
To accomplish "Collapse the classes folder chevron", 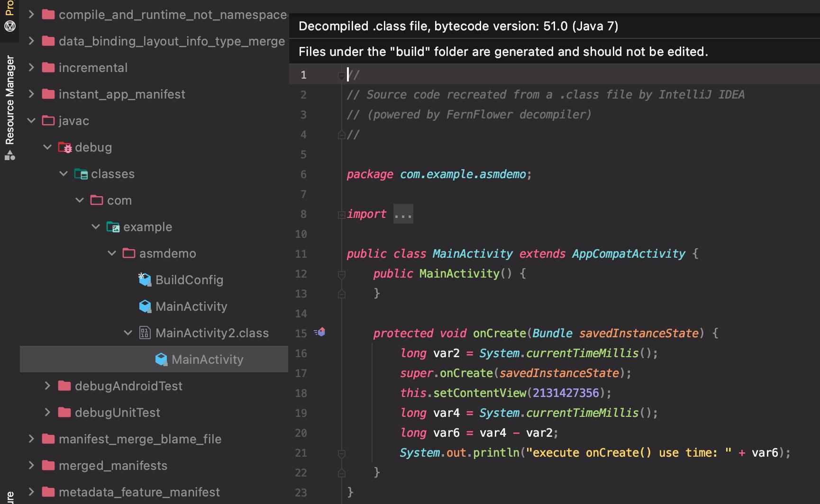I will tap(64, 174).
